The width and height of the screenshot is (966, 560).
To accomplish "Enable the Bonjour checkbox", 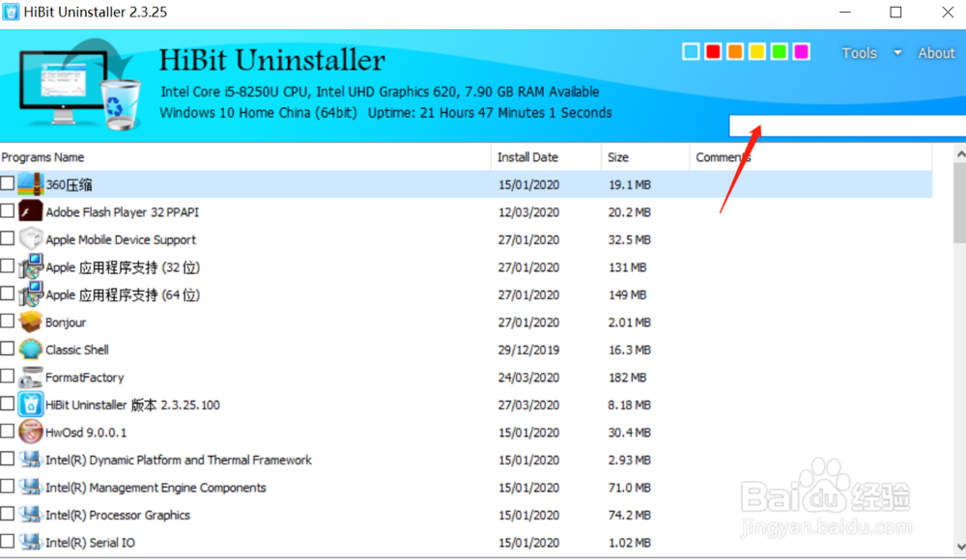I will pos(8,321).
